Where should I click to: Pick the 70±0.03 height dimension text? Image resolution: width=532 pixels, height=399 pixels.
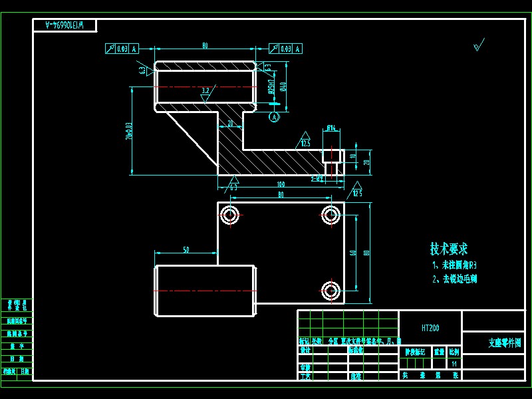tap(128, 131)
